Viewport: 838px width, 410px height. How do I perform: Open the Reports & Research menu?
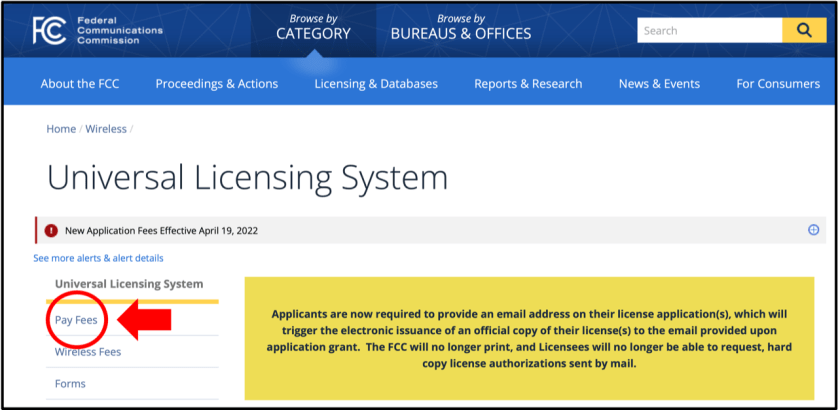pyautogui.click(x=528, y=84)
